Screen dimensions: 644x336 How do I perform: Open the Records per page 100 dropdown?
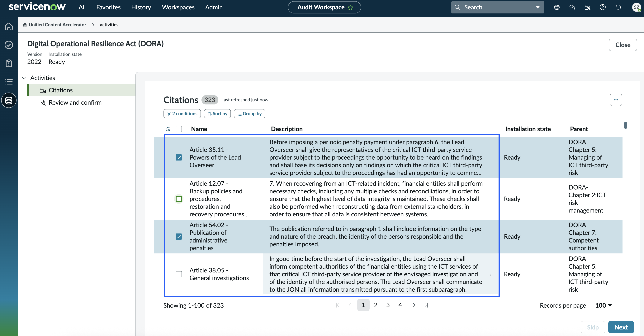click(x=604, y=305)
